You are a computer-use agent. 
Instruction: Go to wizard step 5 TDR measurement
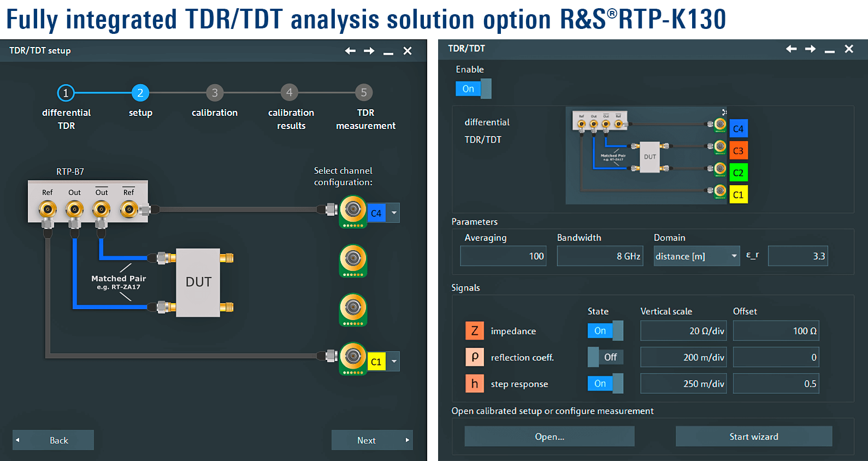(x=364, y=93)
